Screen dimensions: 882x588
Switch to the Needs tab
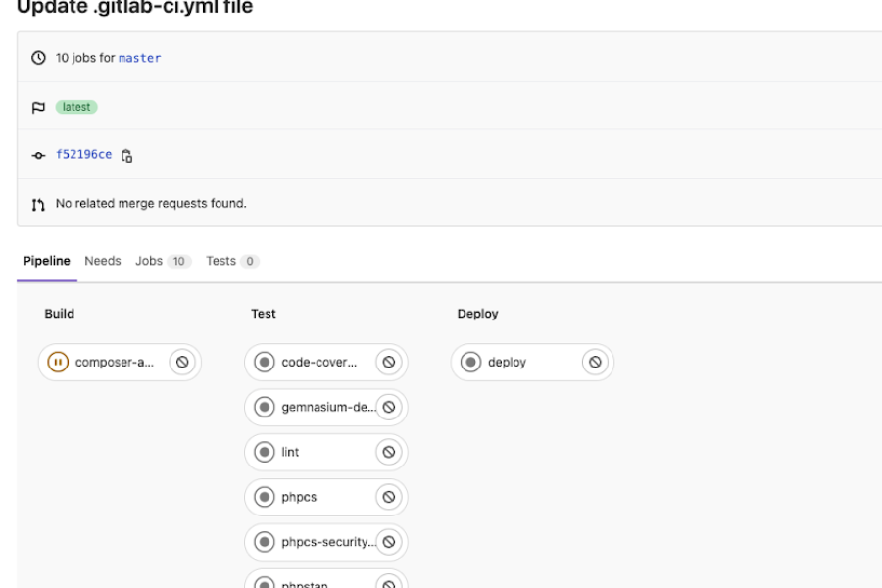coord(103,261)
